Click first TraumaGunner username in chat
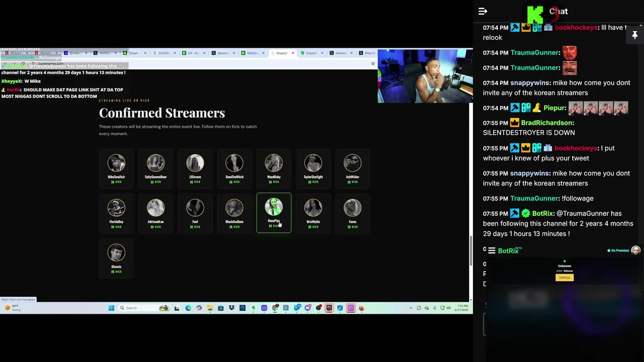The image size is (644, 362). click(x=534, y=53)
